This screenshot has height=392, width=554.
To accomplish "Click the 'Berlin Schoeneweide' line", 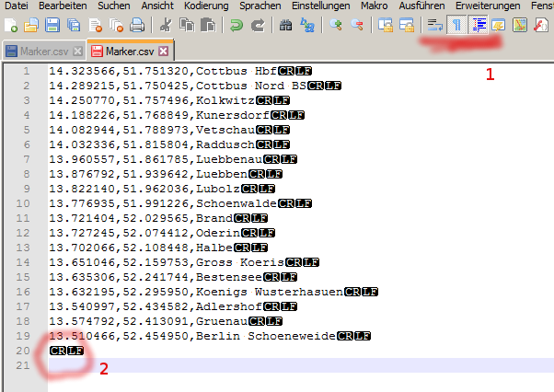I will [210, 336].
